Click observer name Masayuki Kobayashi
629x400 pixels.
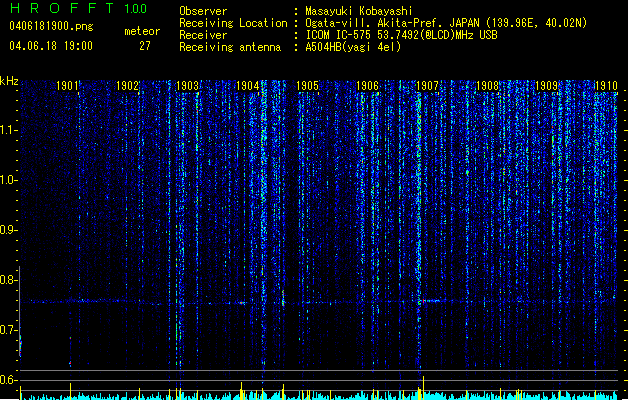(359, 11)
